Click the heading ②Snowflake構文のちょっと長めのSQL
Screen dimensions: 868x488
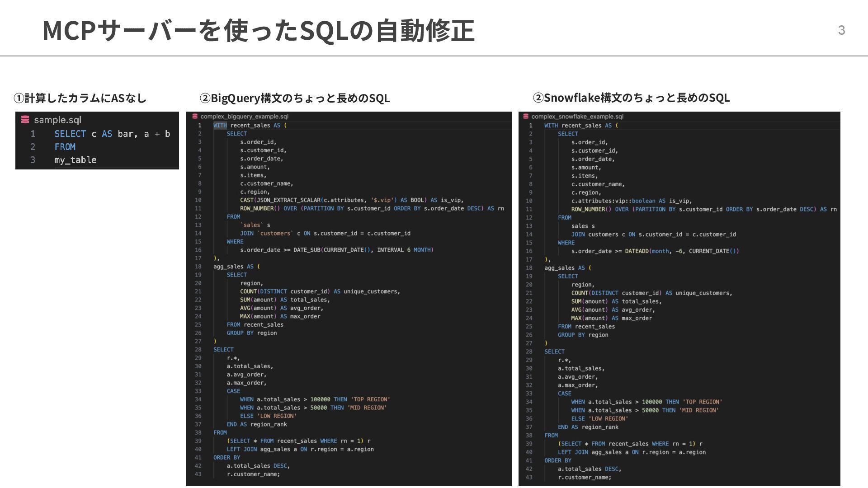pos(631,98)
